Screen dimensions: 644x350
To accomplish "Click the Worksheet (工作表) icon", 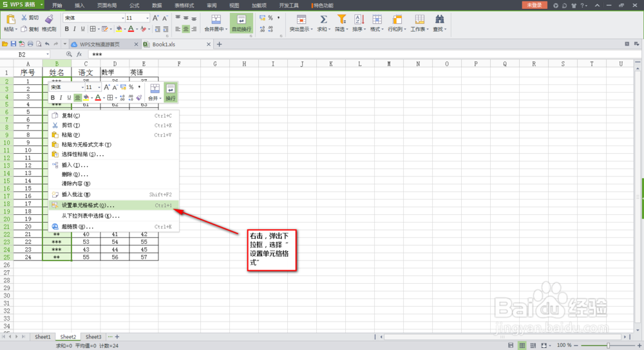I will pyautogui.click(x=419, y=19).
